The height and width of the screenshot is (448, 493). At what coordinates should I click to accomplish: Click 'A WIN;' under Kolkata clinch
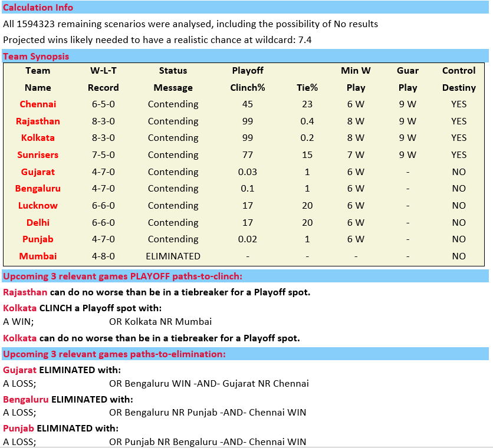(18, 322)
